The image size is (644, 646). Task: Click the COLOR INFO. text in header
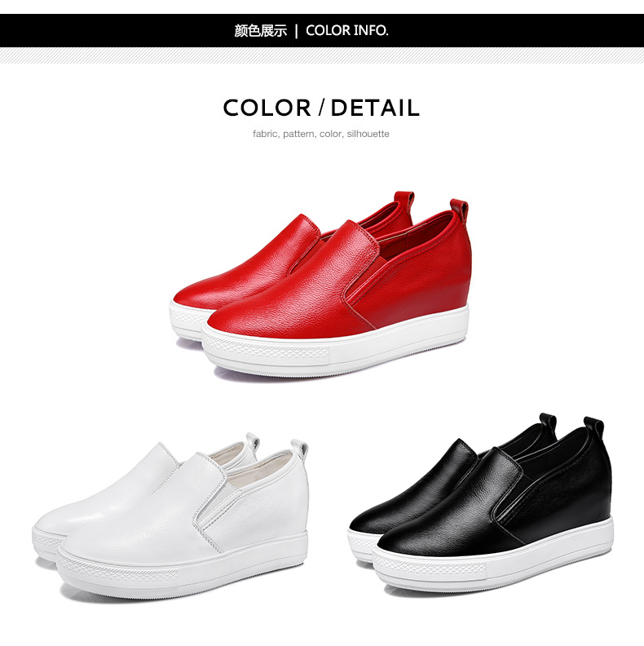tap(346, 30)
